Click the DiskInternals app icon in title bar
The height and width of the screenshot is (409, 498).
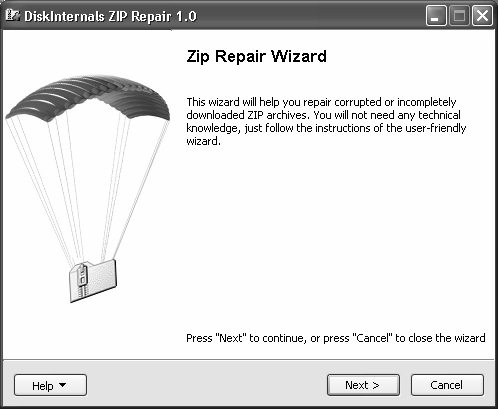coord(13,15)
